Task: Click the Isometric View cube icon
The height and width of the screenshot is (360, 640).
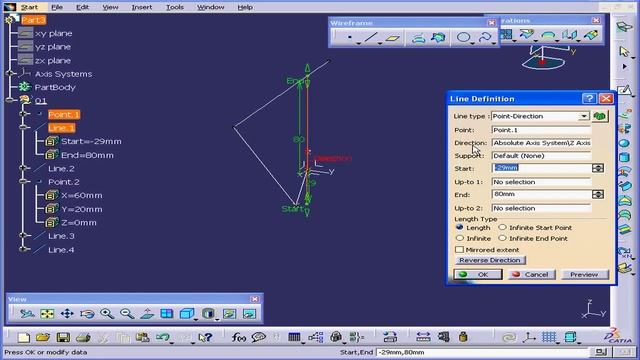Action: pos(187,313)
